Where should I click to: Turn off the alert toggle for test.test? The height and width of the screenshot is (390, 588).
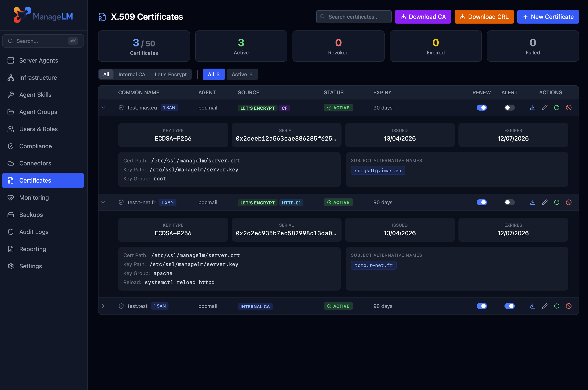[x=509, y=306]
